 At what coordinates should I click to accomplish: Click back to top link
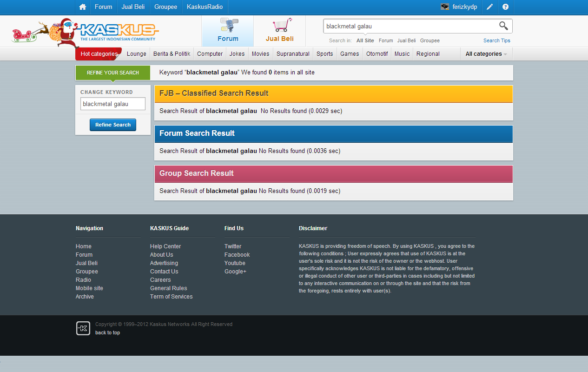tap(107, 332)
